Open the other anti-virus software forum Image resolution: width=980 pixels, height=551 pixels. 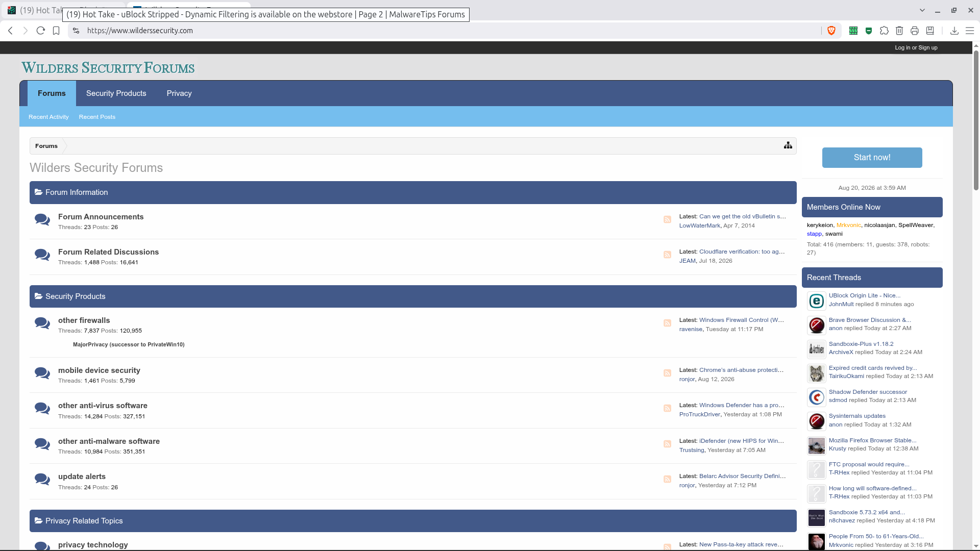click(x=103, y=406)
